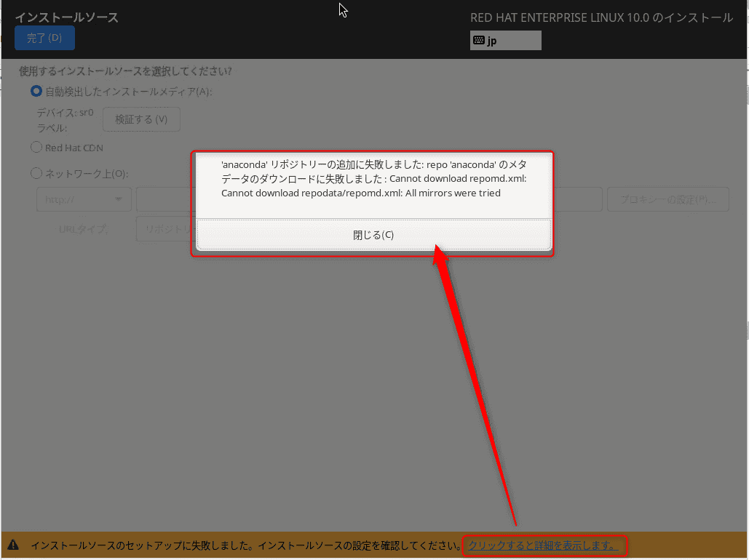Click the デバイス: sr0 device label

coord(66,113)
